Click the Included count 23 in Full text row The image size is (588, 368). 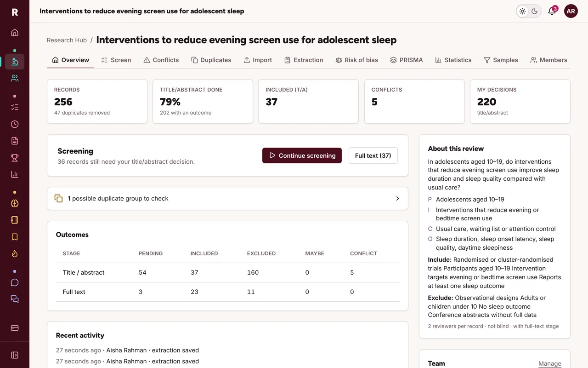pos(194,292)
